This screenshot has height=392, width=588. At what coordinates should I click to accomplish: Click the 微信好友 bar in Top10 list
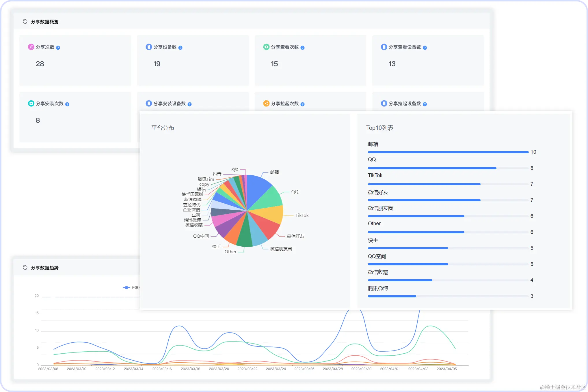tap(424, 200)
